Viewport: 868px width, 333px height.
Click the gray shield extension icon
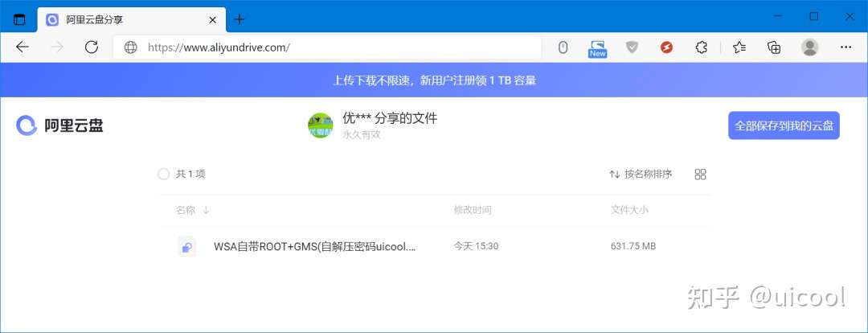[632, 47]
